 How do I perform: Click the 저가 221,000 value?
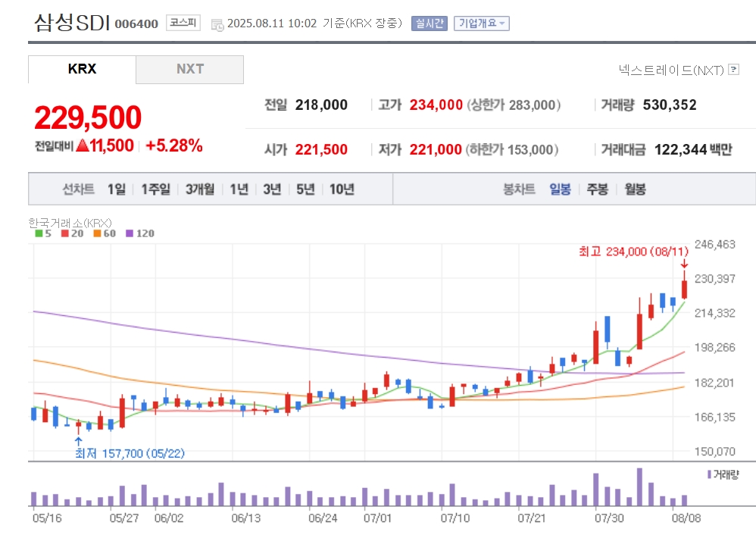coord(436,149)
